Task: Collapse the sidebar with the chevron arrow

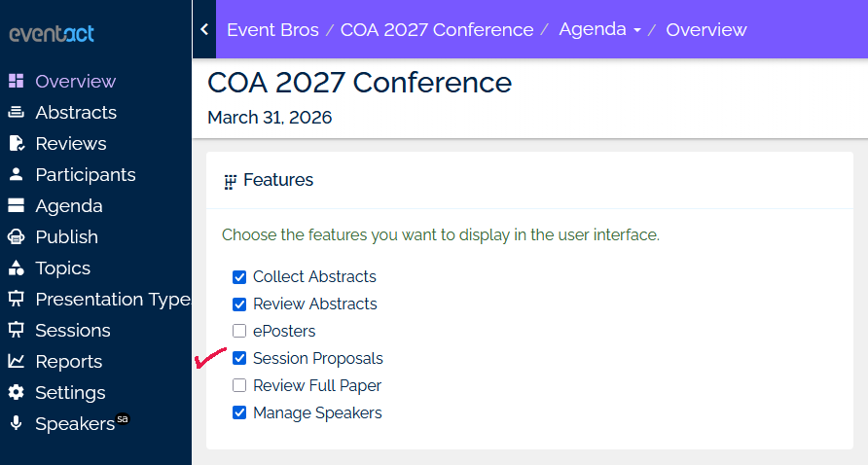Action: (204, 29)
